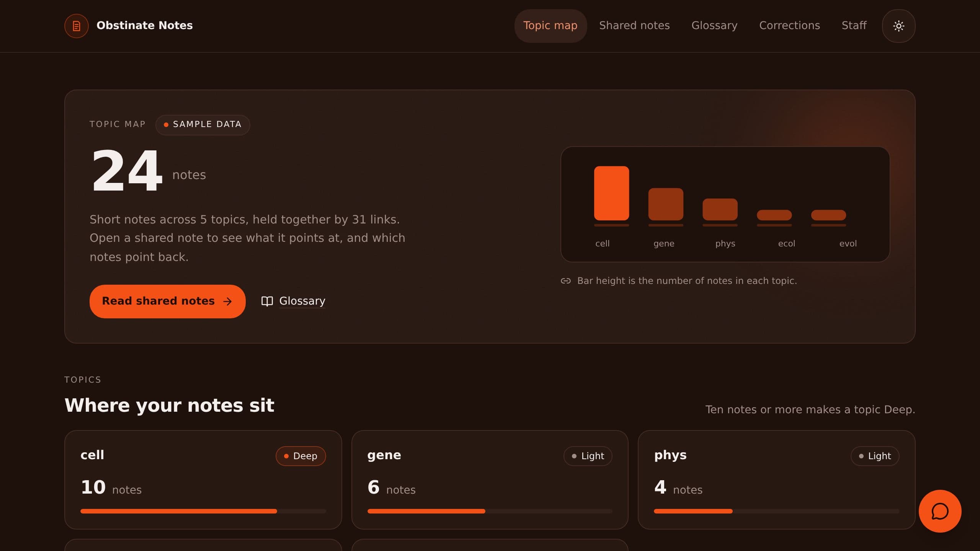980x551 pixels.
Task: Select the ecol bar in the chart
Action: coord(774,215)
